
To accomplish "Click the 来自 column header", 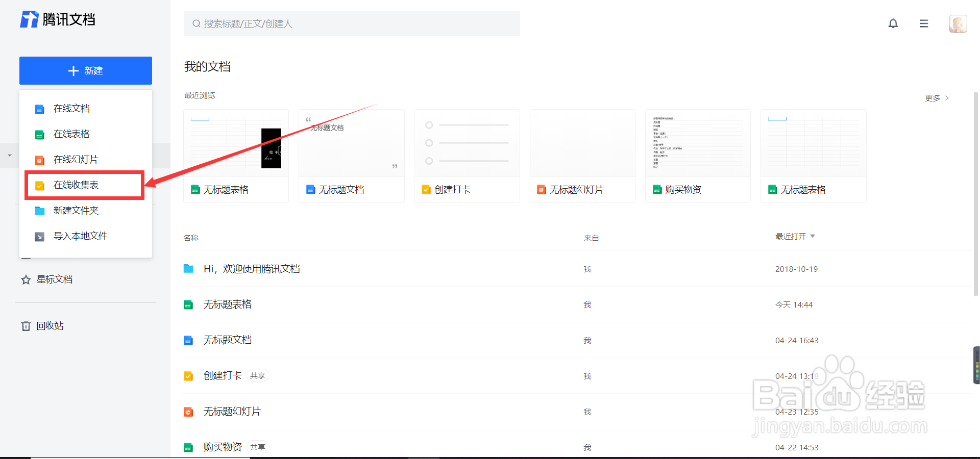I will pyautogui.click(x=592, y=238).
